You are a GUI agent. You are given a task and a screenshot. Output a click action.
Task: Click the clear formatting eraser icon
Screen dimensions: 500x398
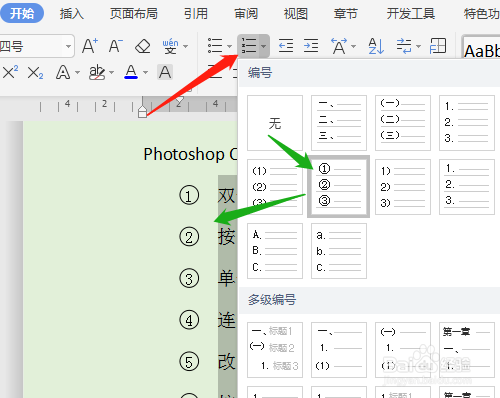[143, 46]
